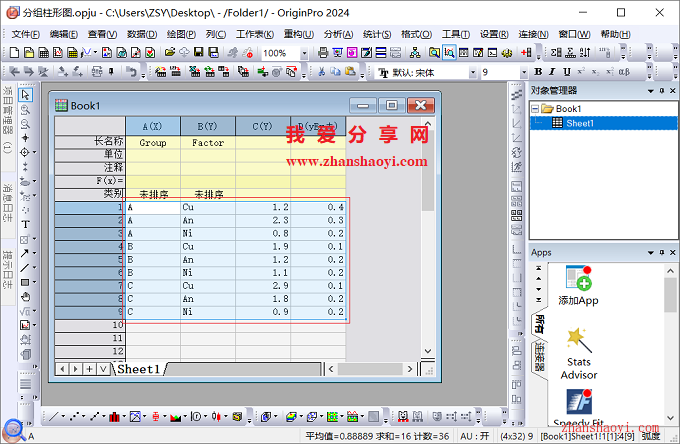The image size is (680, 444).
Task: Click the Book1 vertical scrollbar down arrow
Action: point(428,351)
